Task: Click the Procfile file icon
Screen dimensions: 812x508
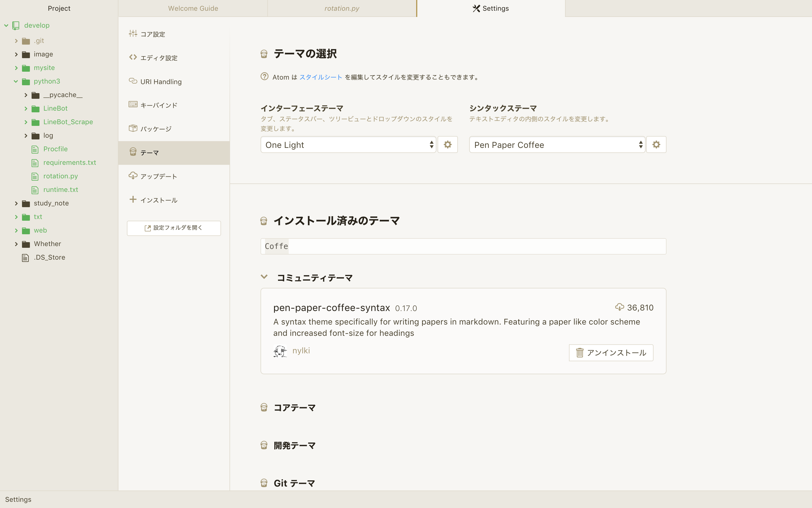Action: tap(35, 149)
